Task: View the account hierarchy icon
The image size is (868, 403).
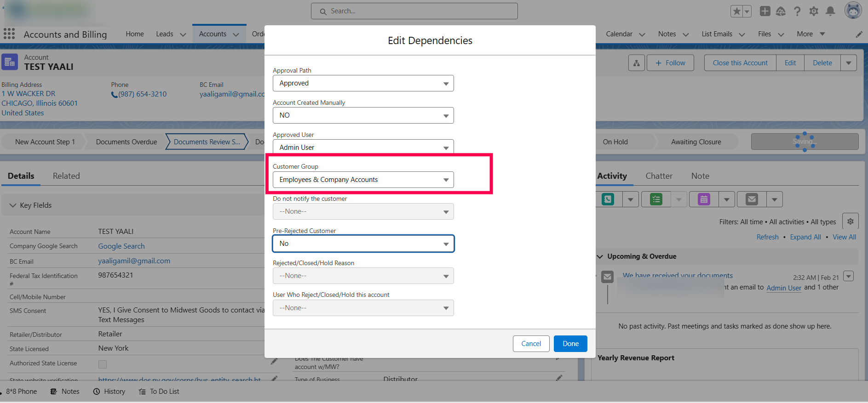Action: [x=637, y=63]
